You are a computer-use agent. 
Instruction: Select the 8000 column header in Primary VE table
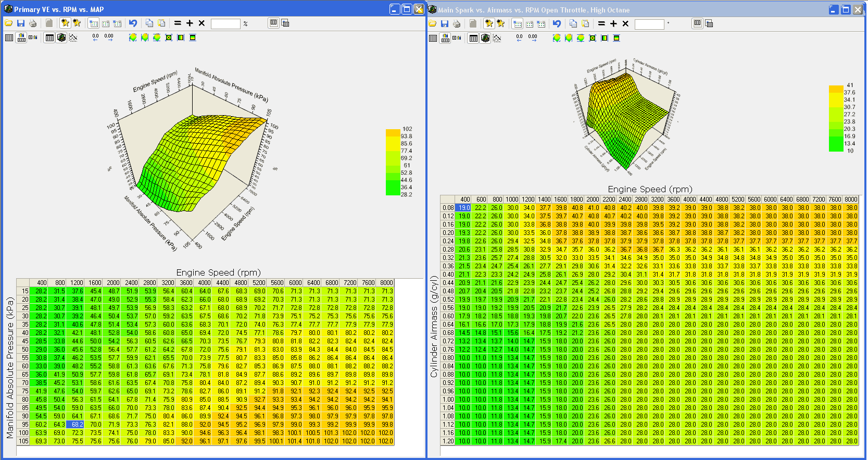tap(386, 283)
